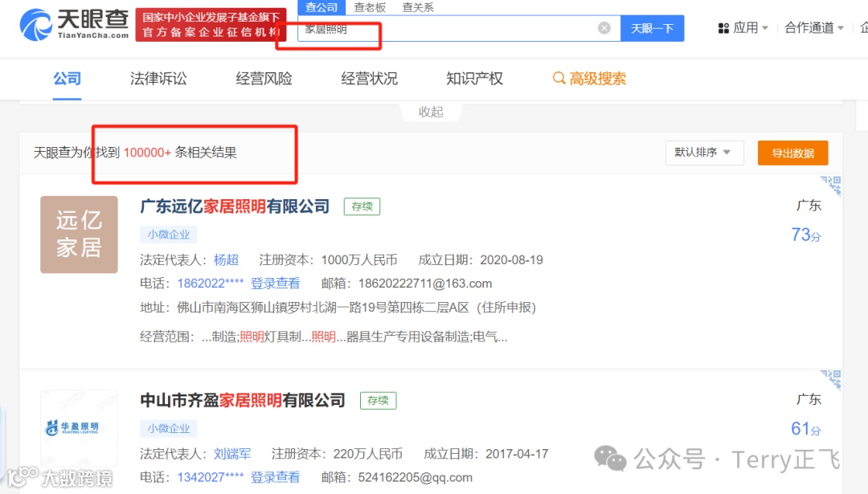Click the 73分 score

[x=806, y=235]
